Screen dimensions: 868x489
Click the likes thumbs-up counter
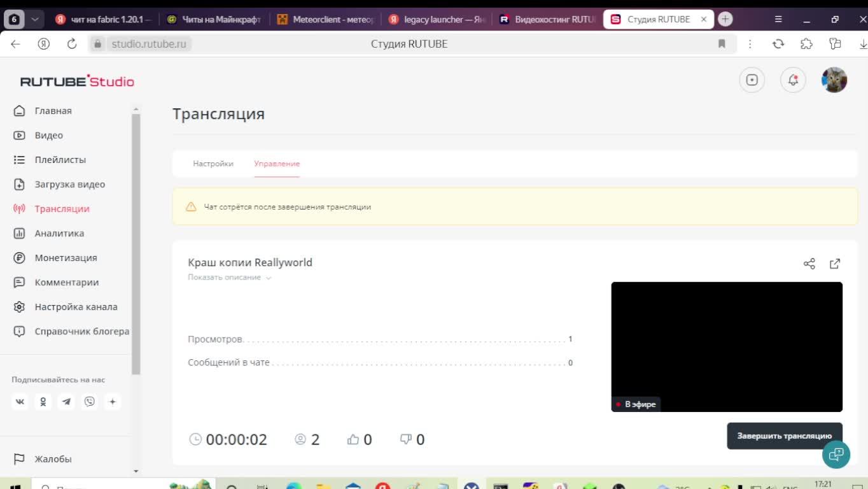click(360, 439)
